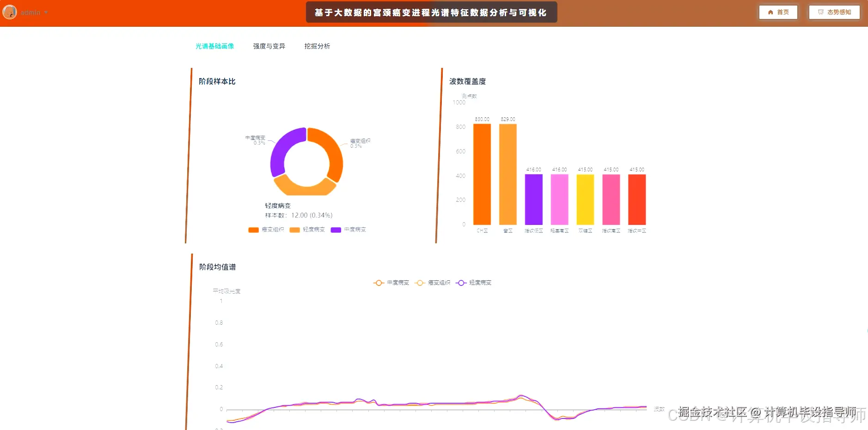Toggle 轻度病变 series in the line chart legend
Screen dimensions: 868x430
pyautogui.click(x=473, y=283)
